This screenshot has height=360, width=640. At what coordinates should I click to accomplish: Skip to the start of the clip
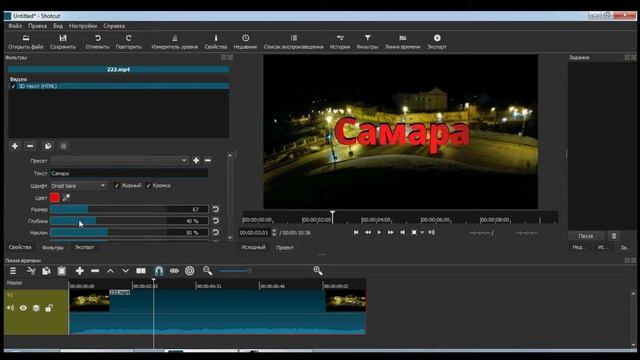[x=356, y=232]
